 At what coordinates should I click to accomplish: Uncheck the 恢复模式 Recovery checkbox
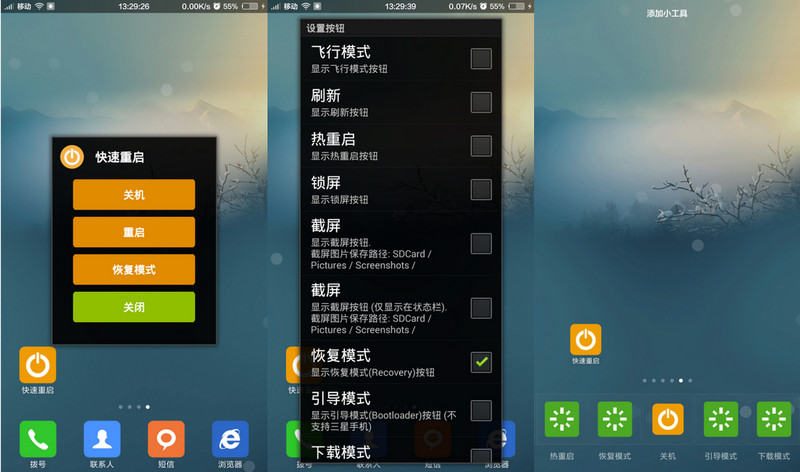click(481, 362)
